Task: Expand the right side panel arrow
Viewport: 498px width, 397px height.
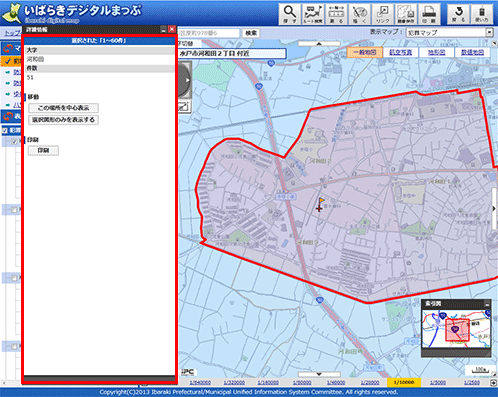Action: pos(494,208)
